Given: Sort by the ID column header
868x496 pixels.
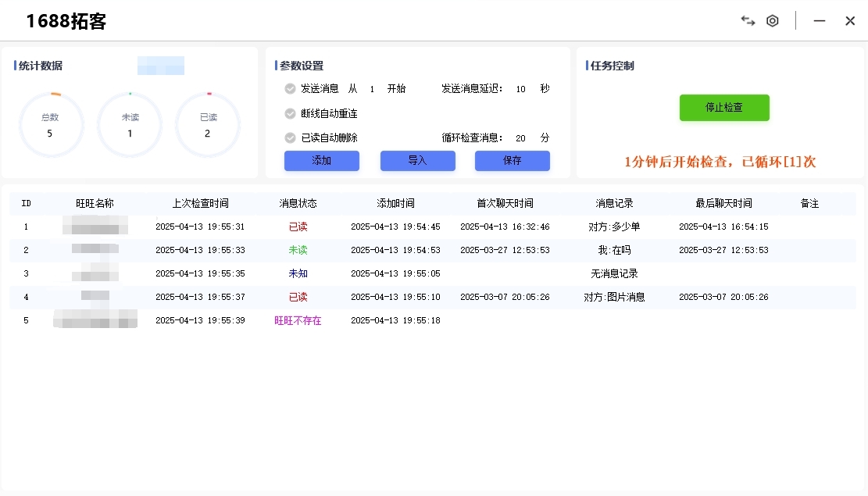Looking at the screenshot, I should click(x=26, y=204).
